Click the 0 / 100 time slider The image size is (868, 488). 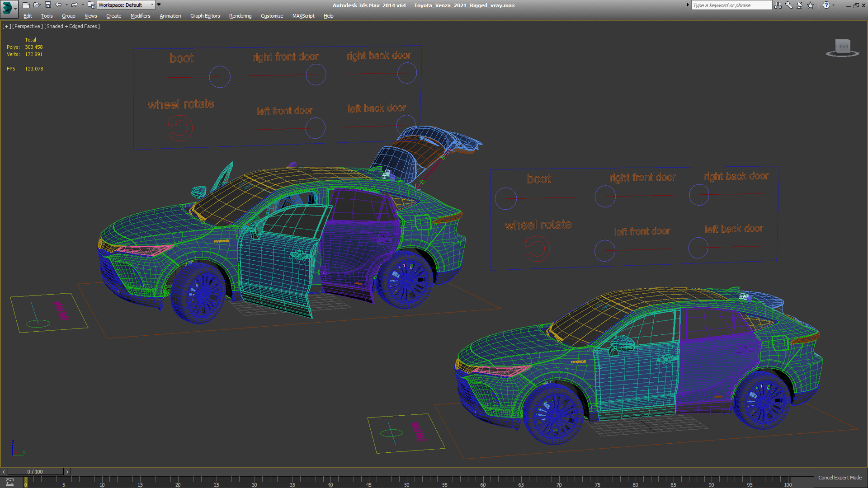pyautogui.click(x=35, y=472)
